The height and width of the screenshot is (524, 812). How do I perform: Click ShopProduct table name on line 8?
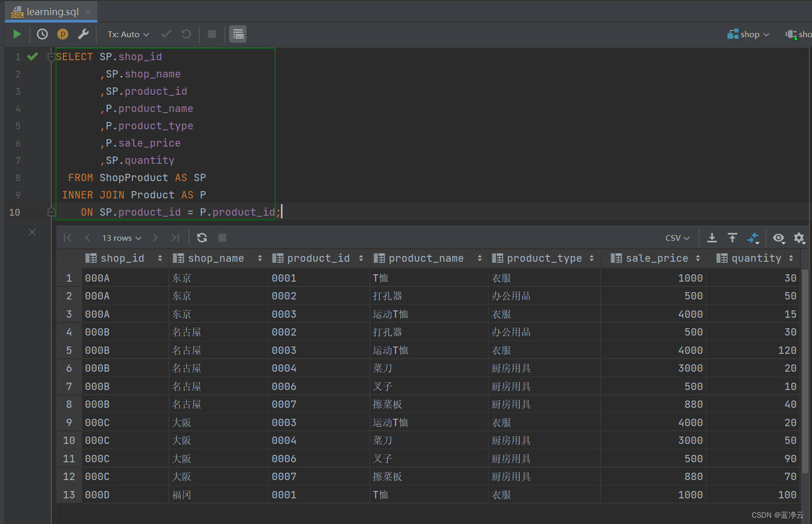click(x=134, y=177)
